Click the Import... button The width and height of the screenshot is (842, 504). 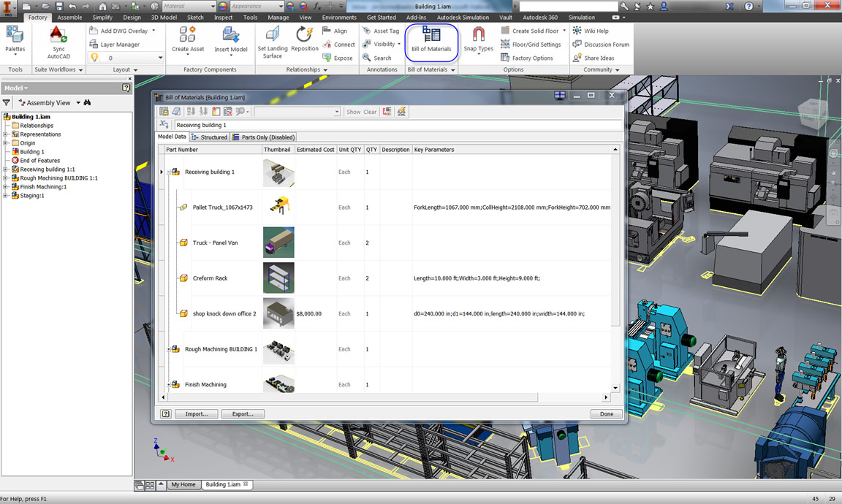point(197,414)
